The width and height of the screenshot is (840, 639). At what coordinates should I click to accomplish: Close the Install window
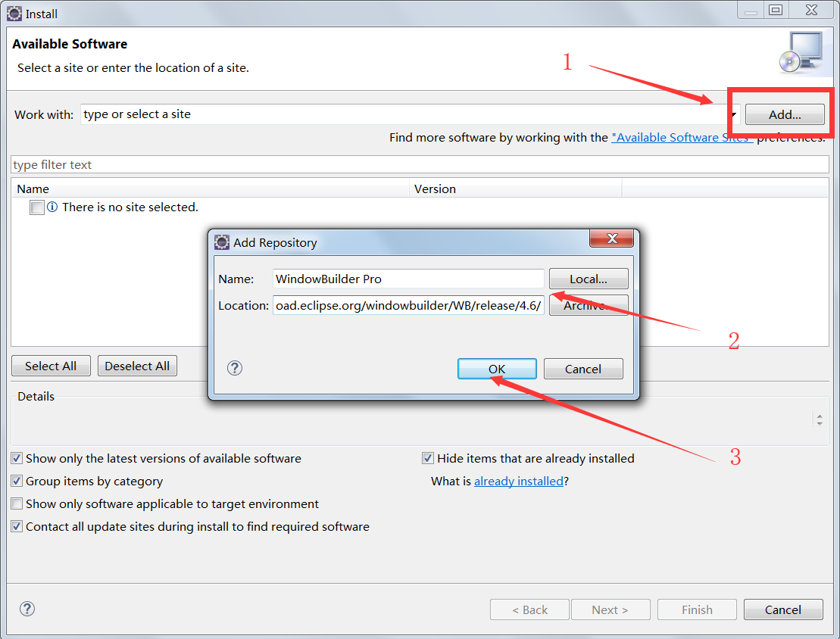point(812,10)
